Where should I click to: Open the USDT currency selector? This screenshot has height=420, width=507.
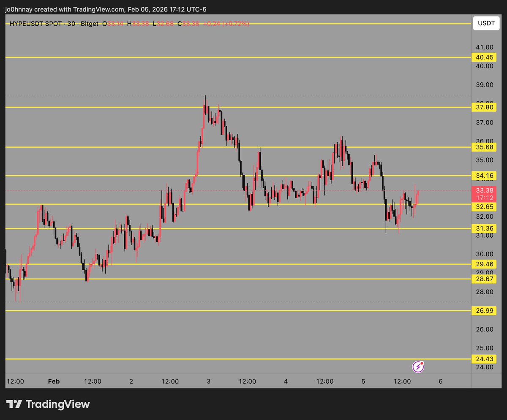[x=486, y=24]
